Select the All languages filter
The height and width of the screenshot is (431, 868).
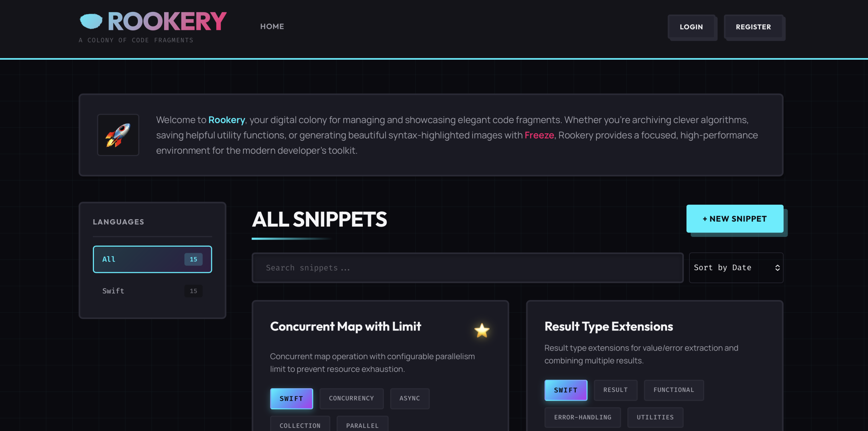point(152,259)
